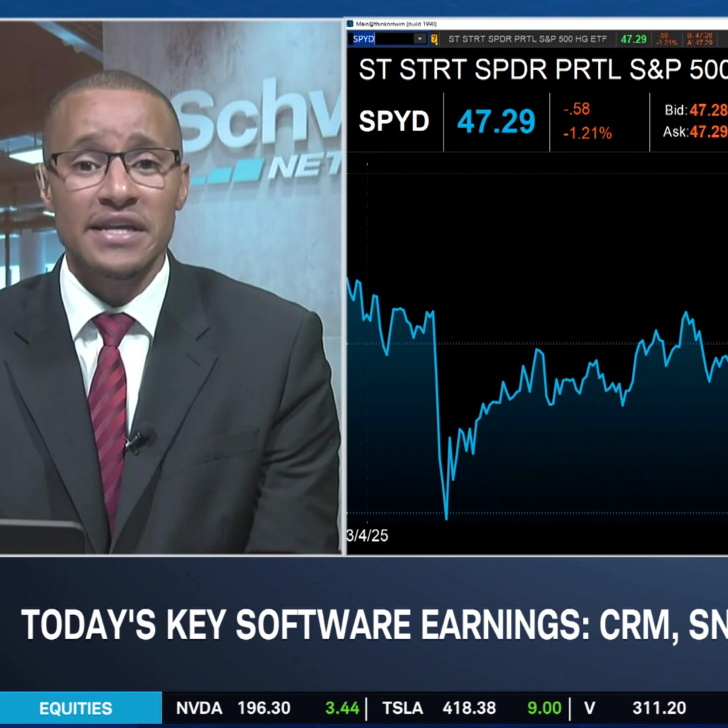
Task: Click the TSLA ticker symbol
Action: (403, 708)
